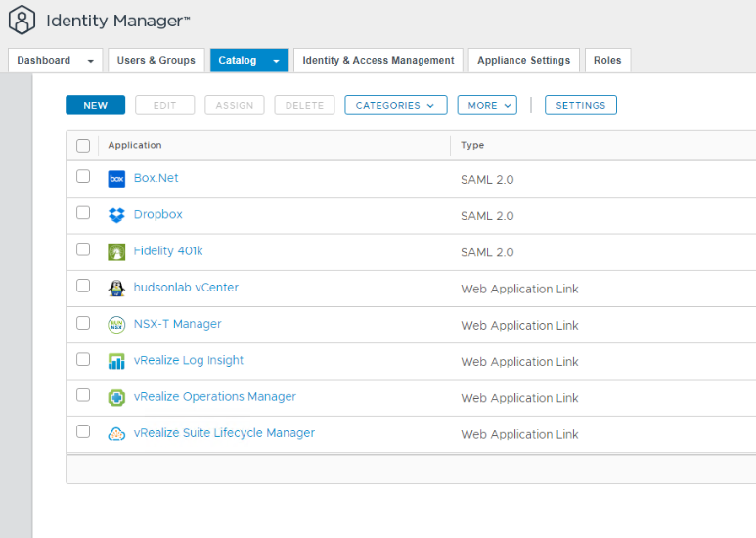Click the NEW button
The height and width of the screenshot is (538, 756).
96,105
